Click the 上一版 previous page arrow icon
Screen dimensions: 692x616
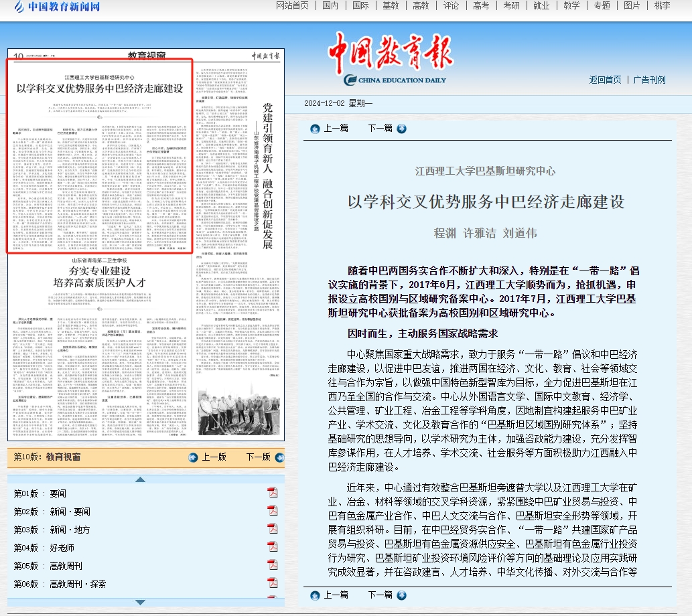point(193,457)
